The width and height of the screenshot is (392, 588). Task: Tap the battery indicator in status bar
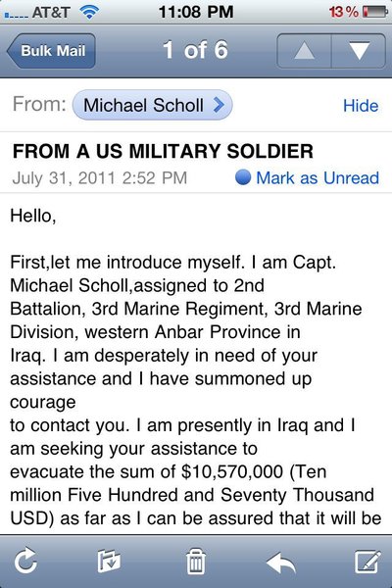(374, 12)
